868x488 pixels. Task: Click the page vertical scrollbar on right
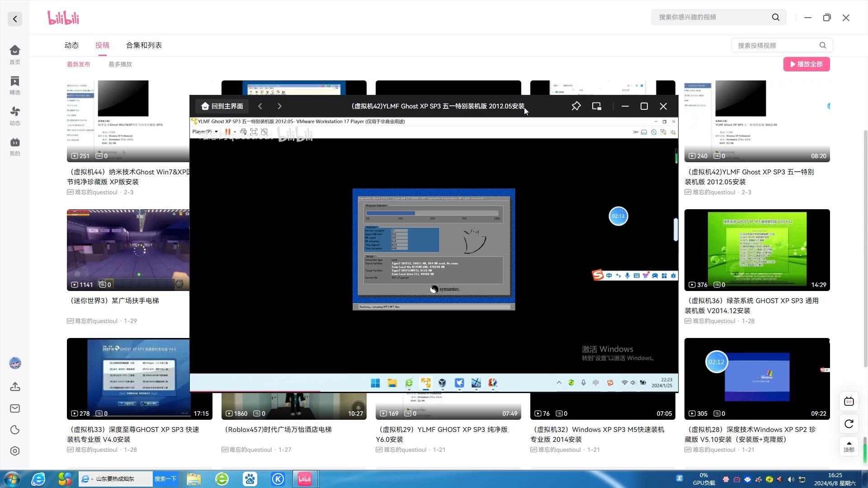[865, 249]
